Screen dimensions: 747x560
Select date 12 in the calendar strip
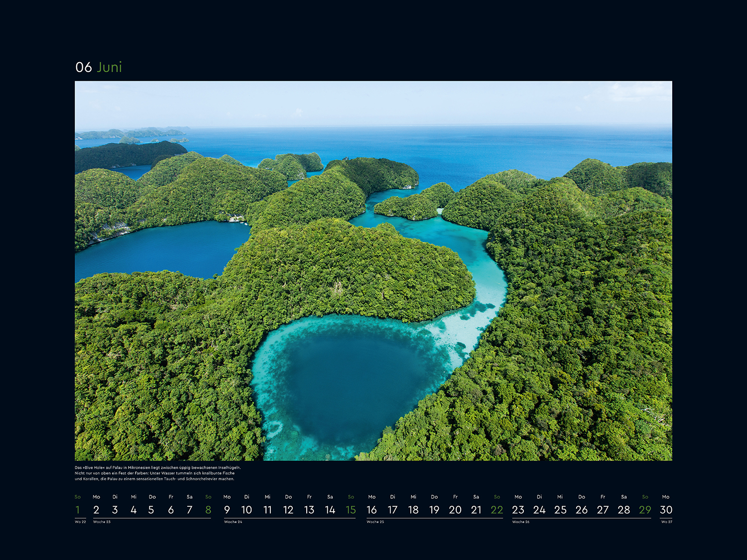(288, 510)
